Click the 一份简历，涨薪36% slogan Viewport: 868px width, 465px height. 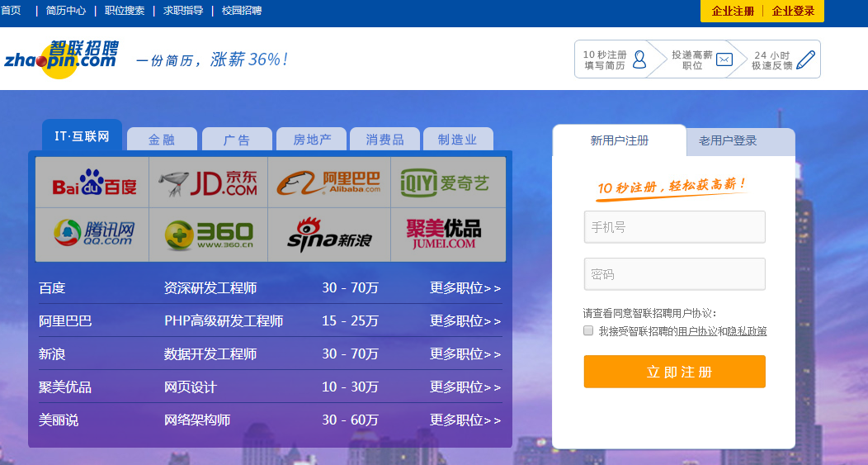click(x=212, y=59)
